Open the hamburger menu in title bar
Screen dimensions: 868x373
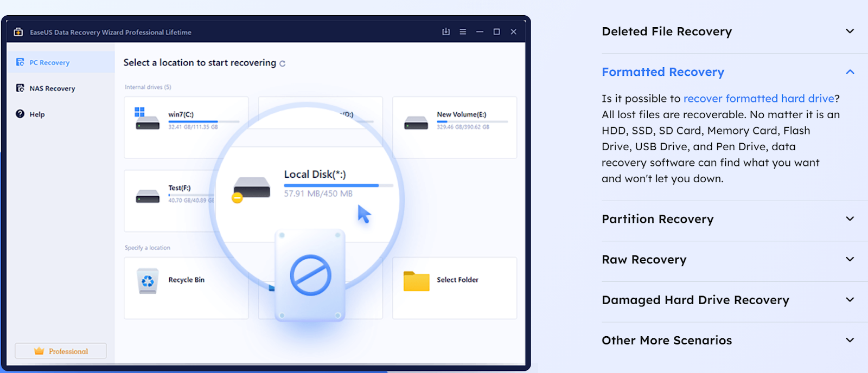tap(463, 32)
